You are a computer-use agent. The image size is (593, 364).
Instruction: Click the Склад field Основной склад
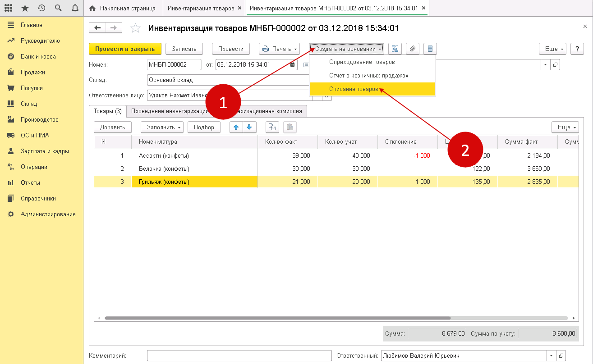tap(228, 80)
